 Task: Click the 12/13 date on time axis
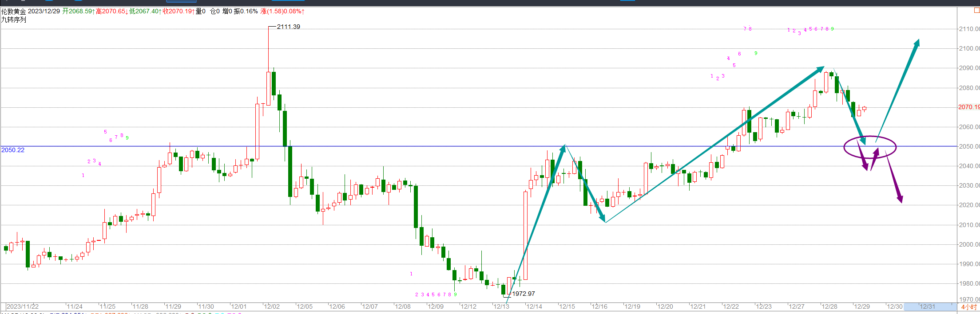[501, 306]
